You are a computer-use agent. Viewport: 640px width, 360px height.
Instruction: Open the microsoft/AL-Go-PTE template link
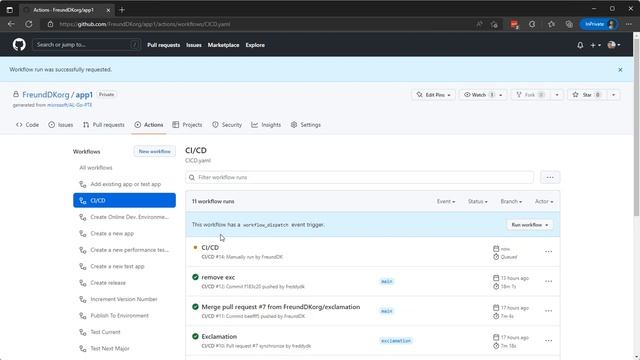(x=69, y=105)
